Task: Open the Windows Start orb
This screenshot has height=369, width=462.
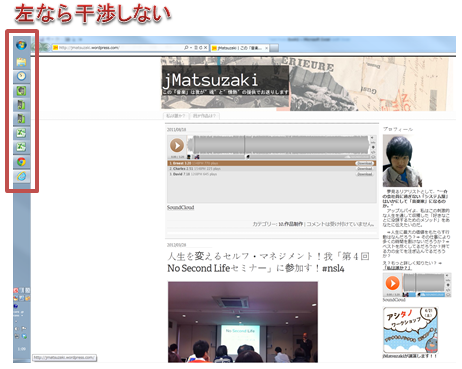Action: click(x=21, y=45)
